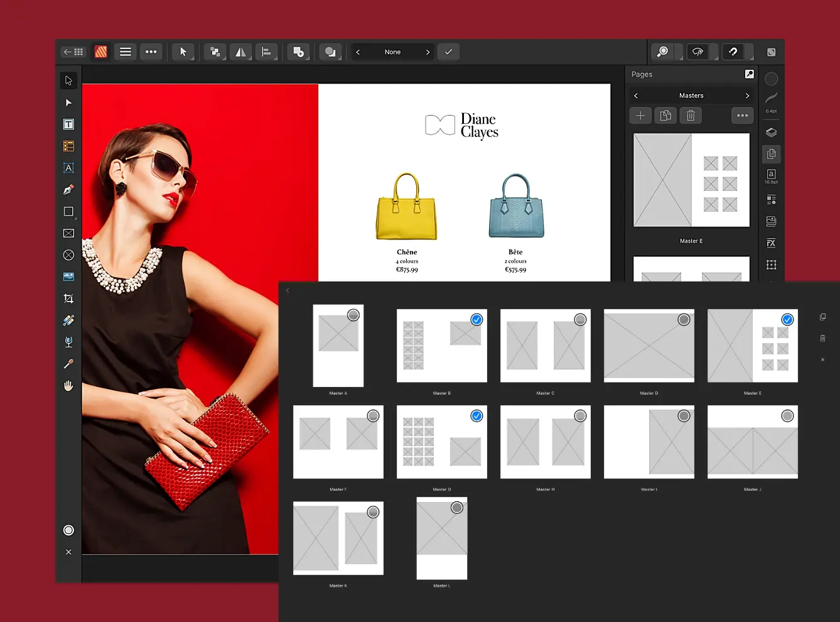The image size is (840, 622).
Task: Open Pages panel more options button
Action: click(742, 116)
